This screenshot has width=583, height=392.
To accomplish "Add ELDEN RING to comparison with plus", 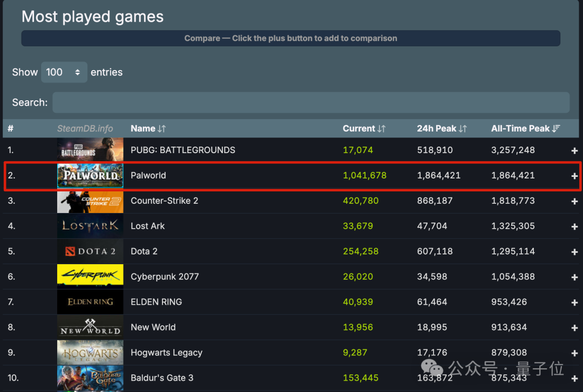I will 574,302.
